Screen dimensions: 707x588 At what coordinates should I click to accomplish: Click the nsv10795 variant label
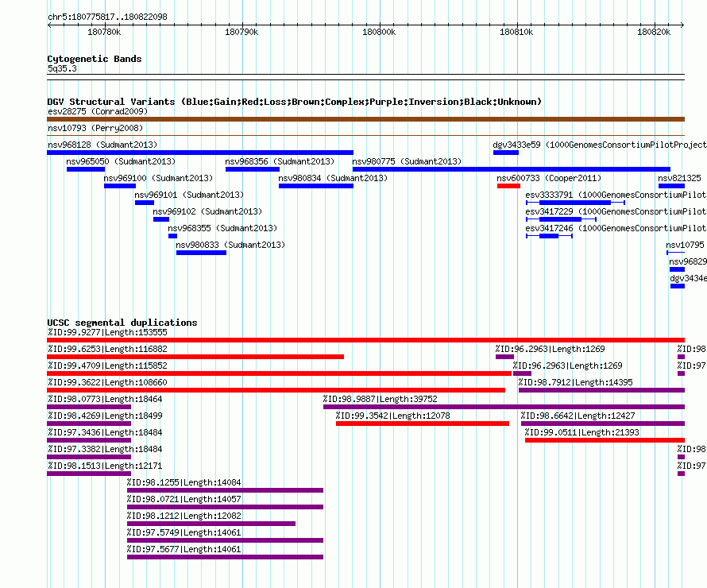point(686,245)
